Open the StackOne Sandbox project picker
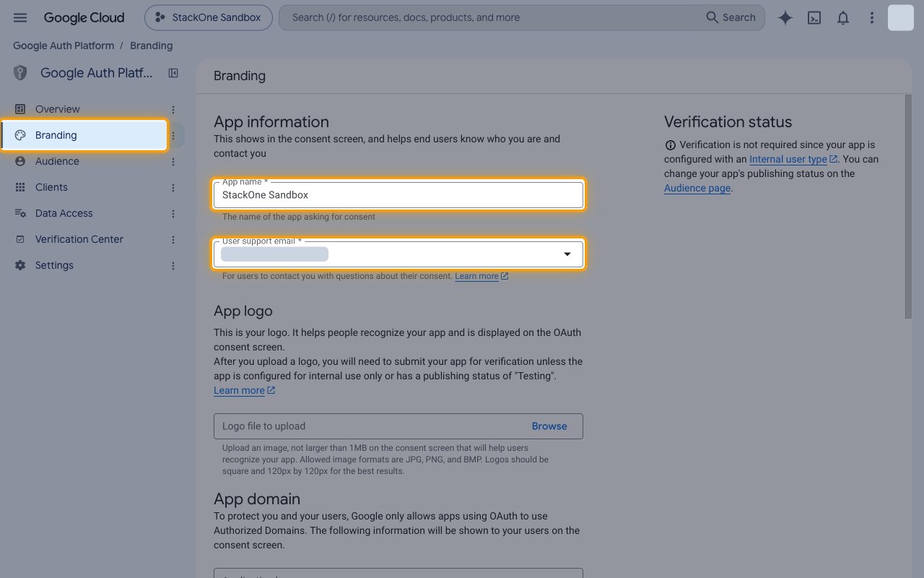Viewport: 924px width, 578px height. coord(209,17)
